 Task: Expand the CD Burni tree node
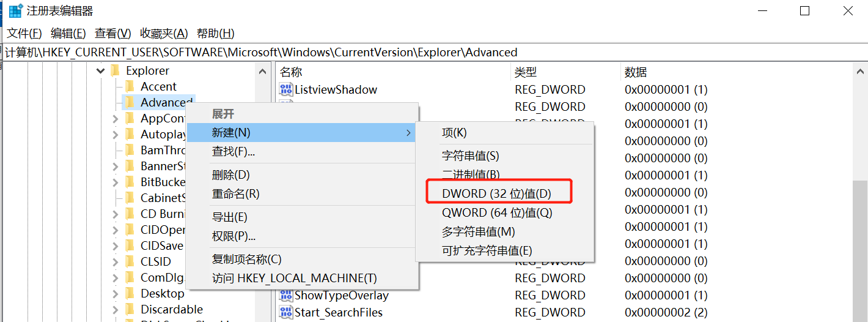pos(116,214)
